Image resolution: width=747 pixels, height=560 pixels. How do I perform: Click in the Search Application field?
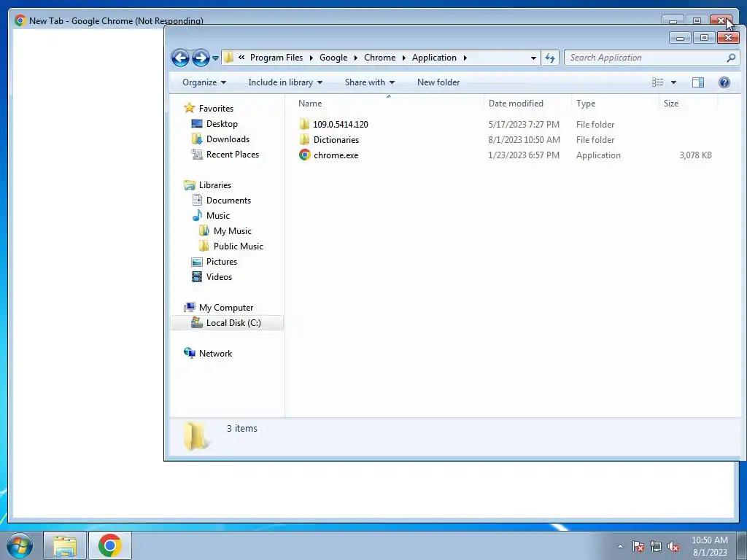[646, 58]
